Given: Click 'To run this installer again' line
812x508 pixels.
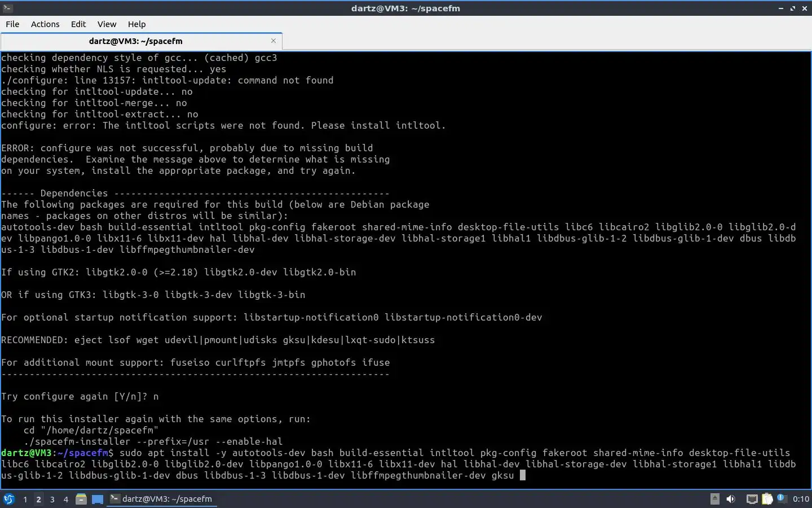Looking at the screenshot, I should click(x=156, y=419).
